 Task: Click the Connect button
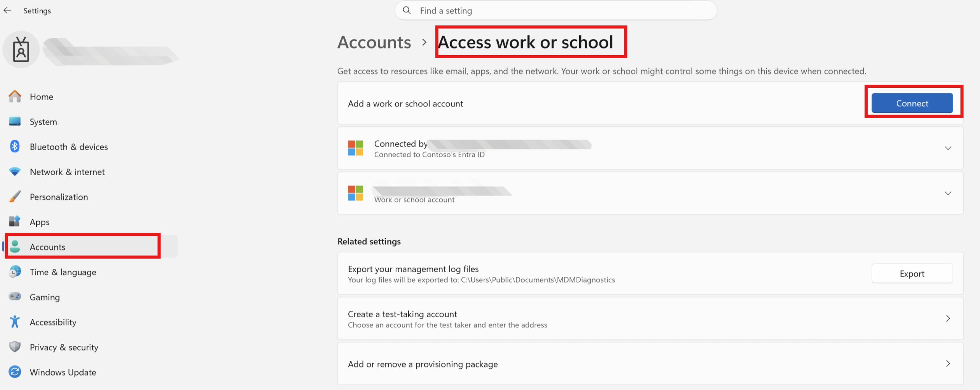coord(912,103)
